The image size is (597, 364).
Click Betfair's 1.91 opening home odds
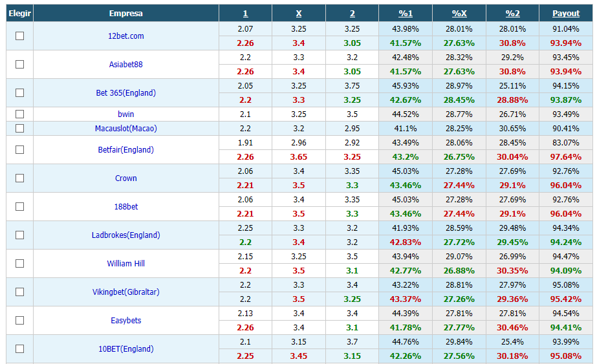[x=245, y=143]
